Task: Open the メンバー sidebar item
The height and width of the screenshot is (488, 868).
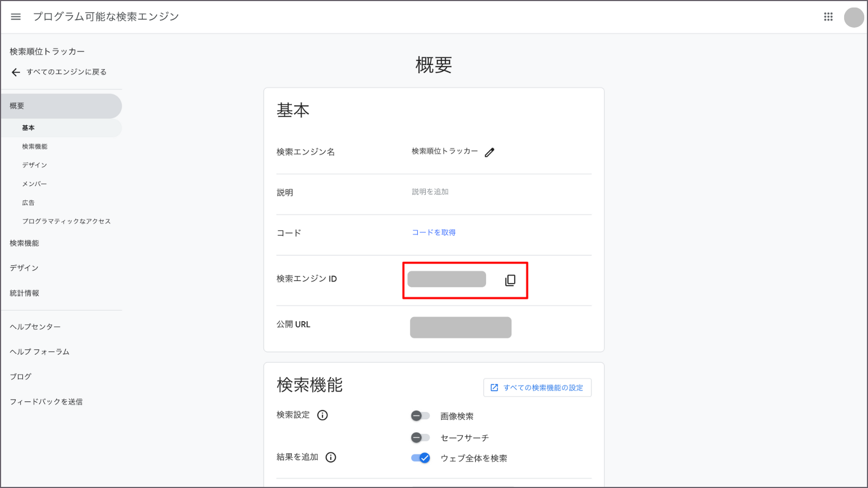Action: click(x=34, y=184)
